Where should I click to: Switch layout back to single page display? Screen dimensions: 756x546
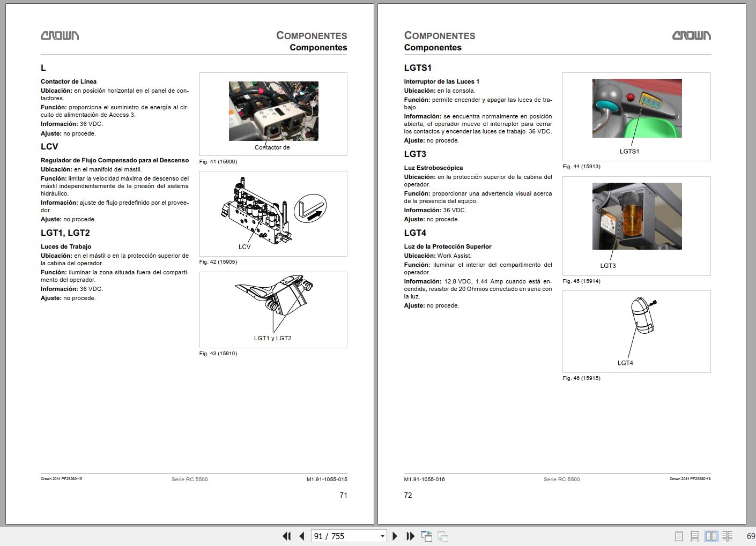(x=678, y=536)
